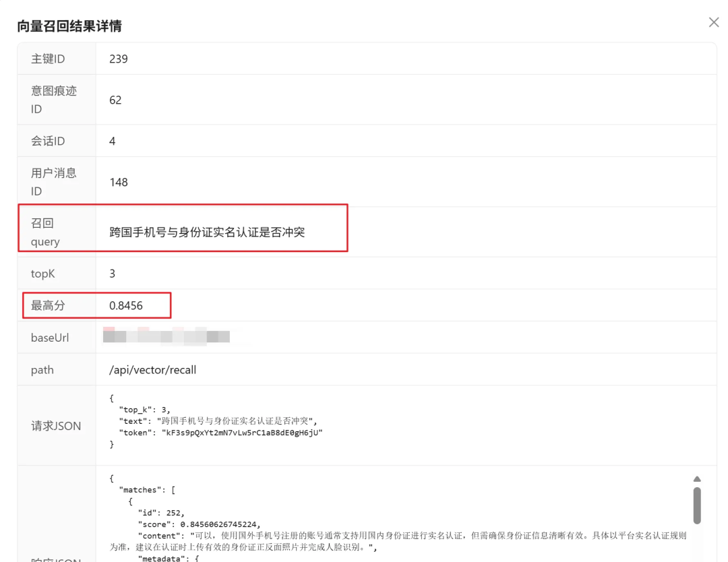728x562 pixels.
Task: Select the intent trace value 62
Action: 116,100
